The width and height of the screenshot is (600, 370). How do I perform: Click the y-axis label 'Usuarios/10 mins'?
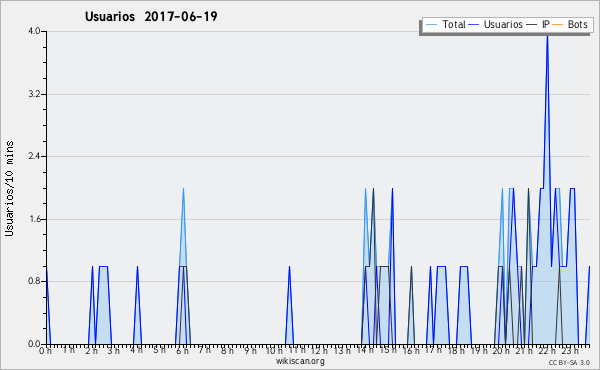click(x=9, y=189)
